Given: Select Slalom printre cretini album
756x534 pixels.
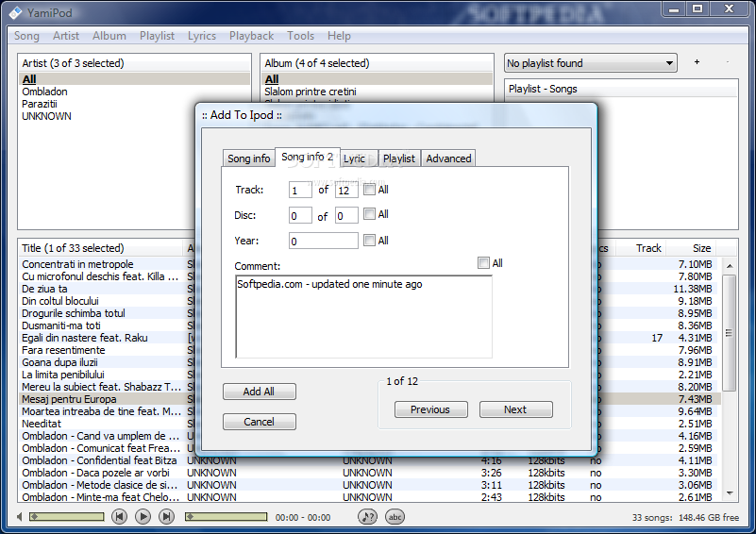Looking at the screenshot, I should pyautogui.click(x=311, y=92).
